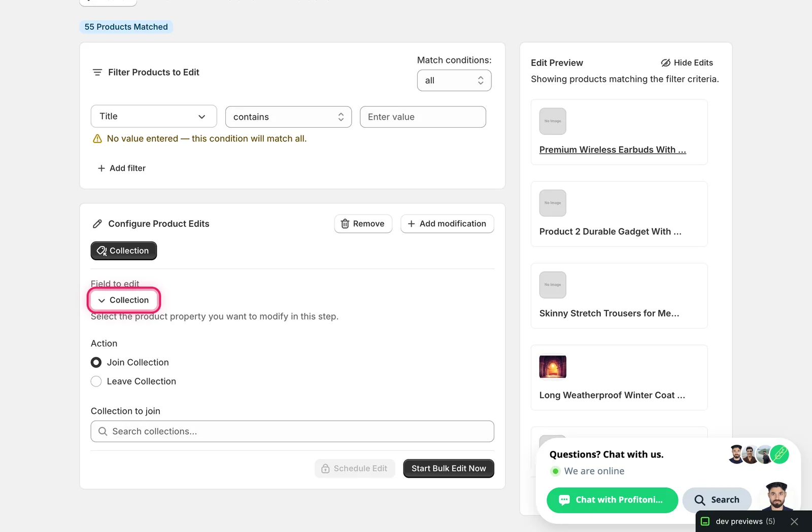The height and width of the screenshot is (532, 812).
Task: Click the bearded agent avatar near Search
Action: (x=777, y=496)
